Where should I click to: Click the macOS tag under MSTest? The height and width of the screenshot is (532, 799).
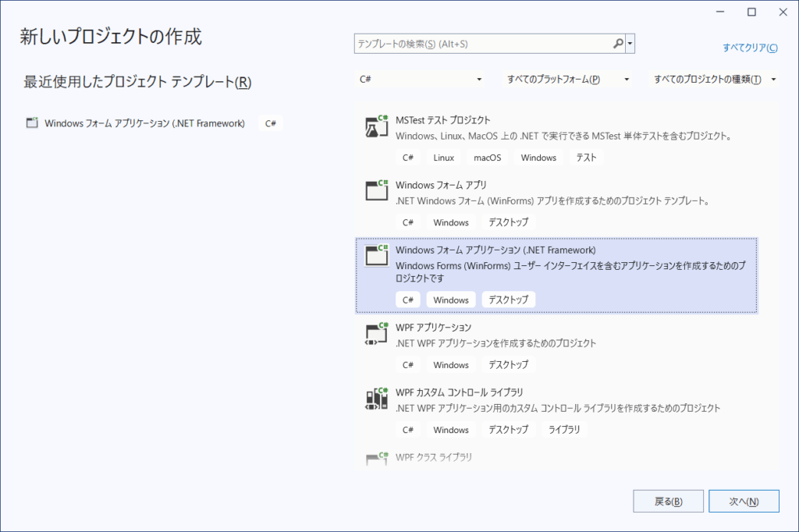point(487,158)
